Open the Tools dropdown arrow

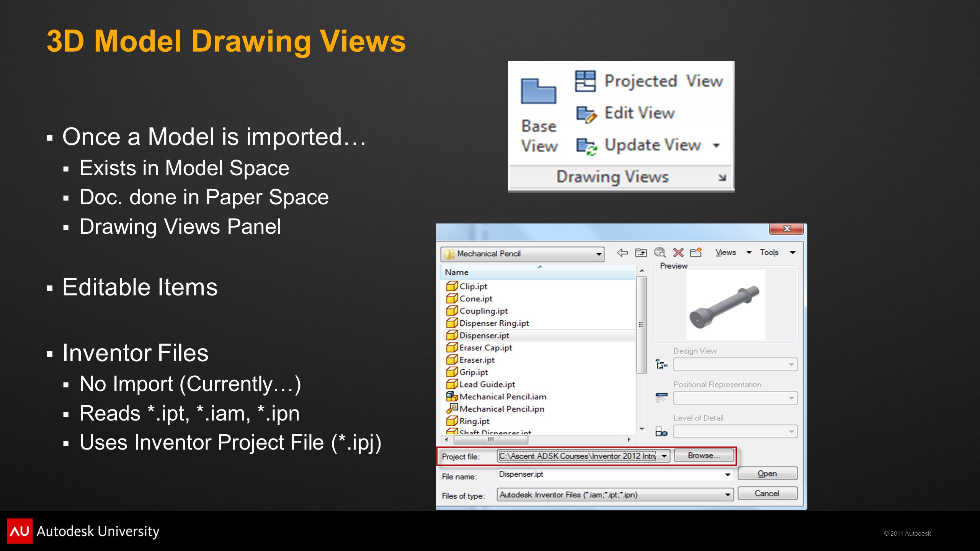793,253
